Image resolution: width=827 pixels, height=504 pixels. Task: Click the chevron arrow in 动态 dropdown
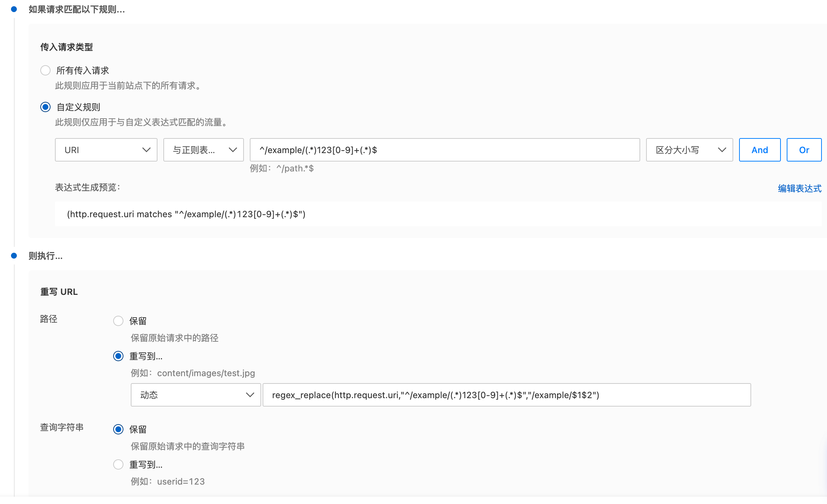click(250, 395)
